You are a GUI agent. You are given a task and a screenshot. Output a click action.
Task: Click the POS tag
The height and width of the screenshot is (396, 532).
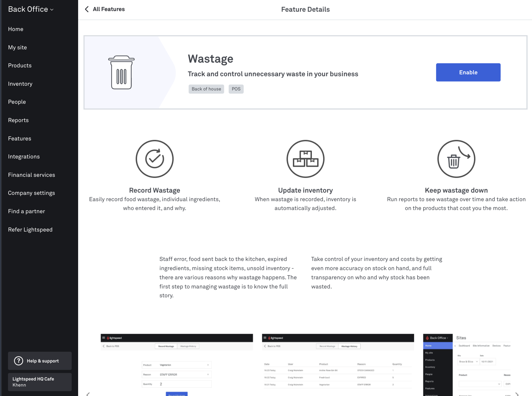pos(236,89)
